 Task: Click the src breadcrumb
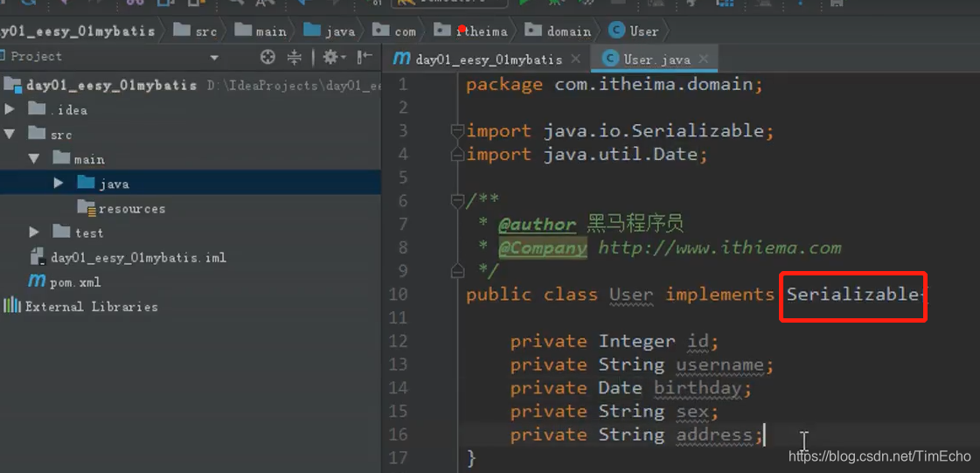tap(196, 31)
